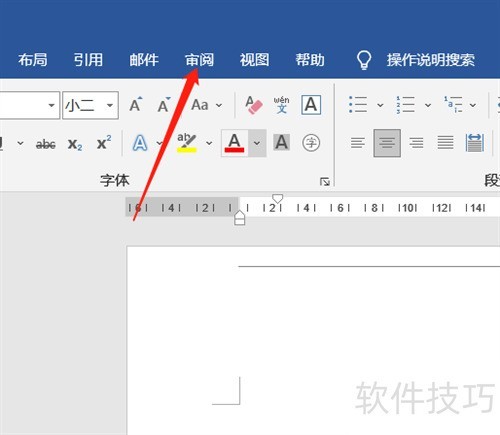Apply Character Shading gray A icon

(x=281, y=142)
